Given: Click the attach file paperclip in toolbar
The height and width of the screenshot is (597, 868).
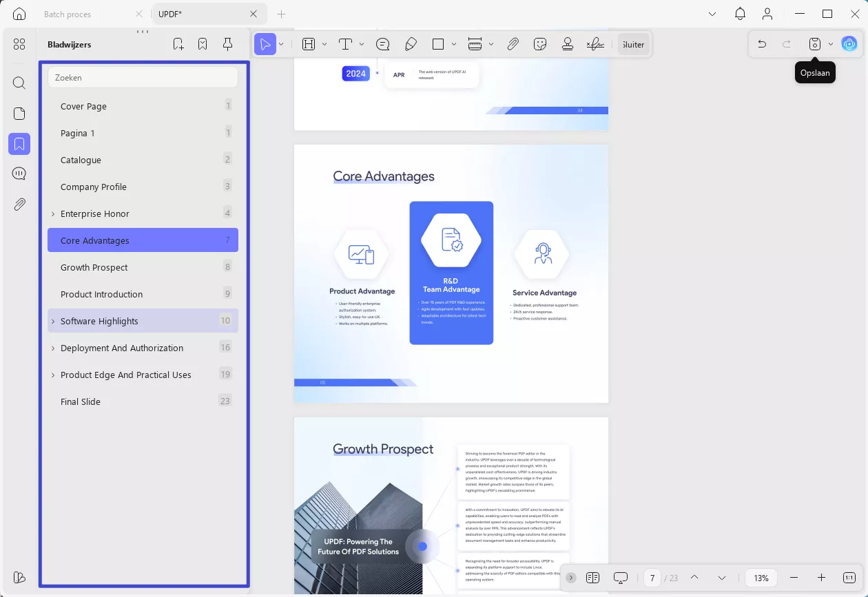Looking at the screenshot, I should click(x=513, y=44).
